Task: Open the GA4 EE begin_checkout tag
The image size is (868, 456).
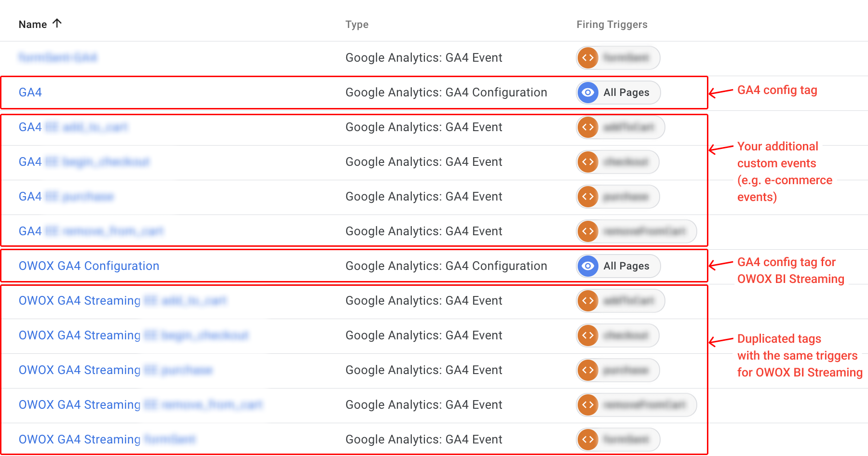Action: (x=84, y=162)
